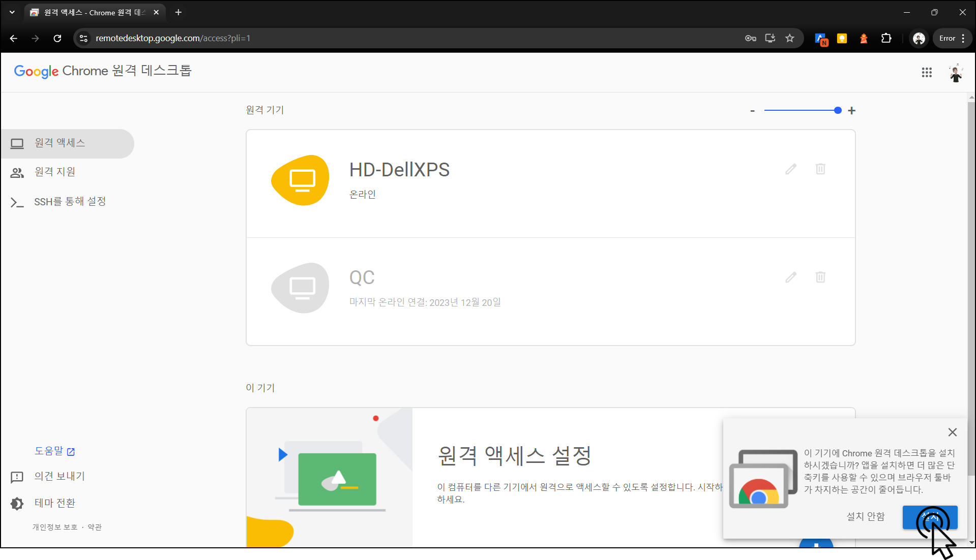Click the page vertical scrollbar
Viewport: 976px width, 560px height.
[971, 290]
